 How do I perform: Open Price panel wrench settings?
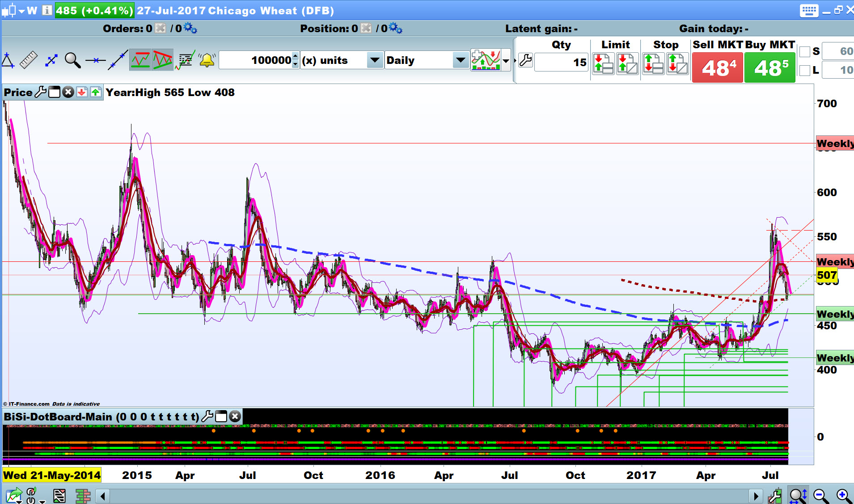coord(41,92)
